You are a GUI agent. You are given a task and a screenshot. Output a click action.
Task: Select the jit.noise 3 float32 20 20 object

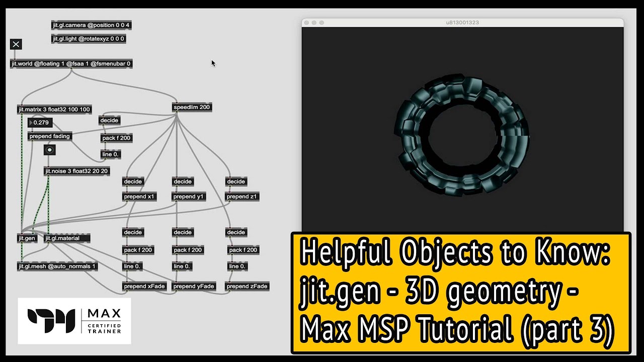point(77,171)
